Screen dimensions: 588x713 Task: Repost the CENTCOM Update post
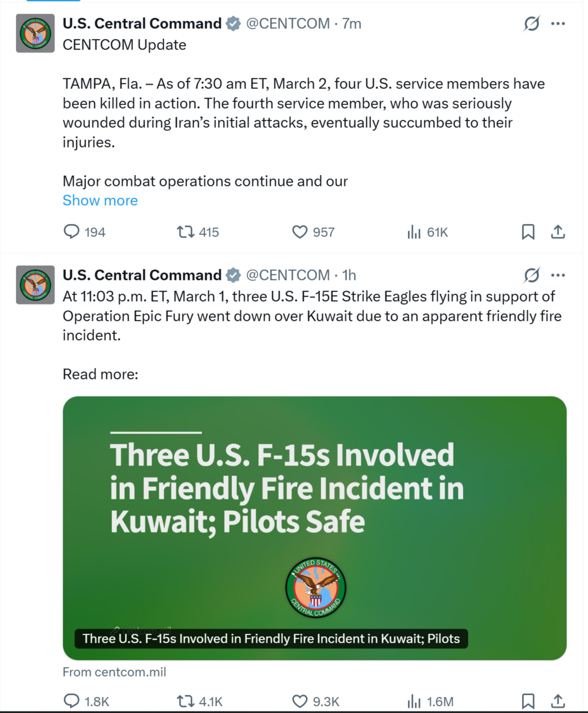pos(185,232)
